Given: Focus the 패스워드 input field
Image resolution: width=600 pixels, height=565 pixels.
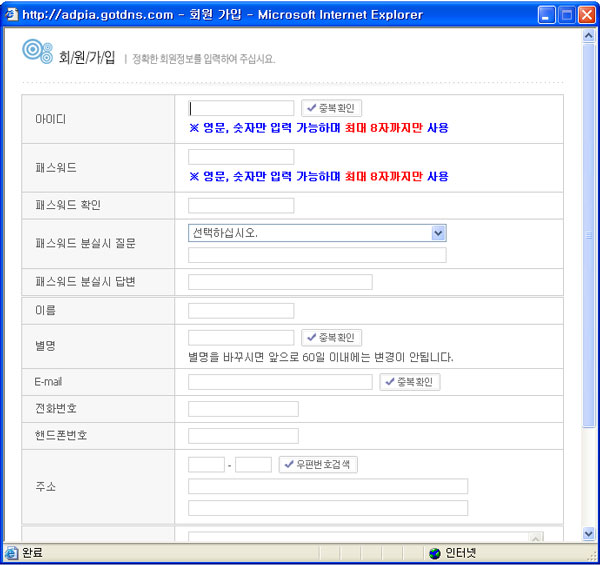Looking at the screenshot, I should (241, 157).
